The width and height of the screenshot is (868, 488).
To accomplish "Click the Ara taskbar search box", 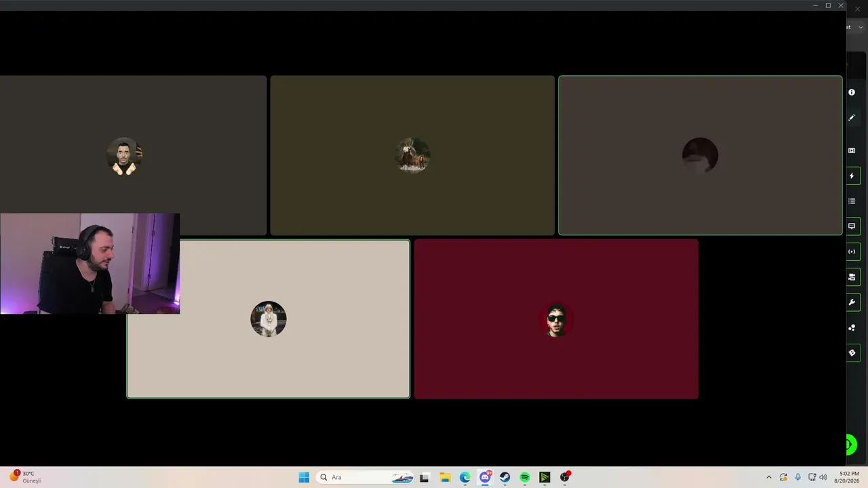I will tap(365, 477).
